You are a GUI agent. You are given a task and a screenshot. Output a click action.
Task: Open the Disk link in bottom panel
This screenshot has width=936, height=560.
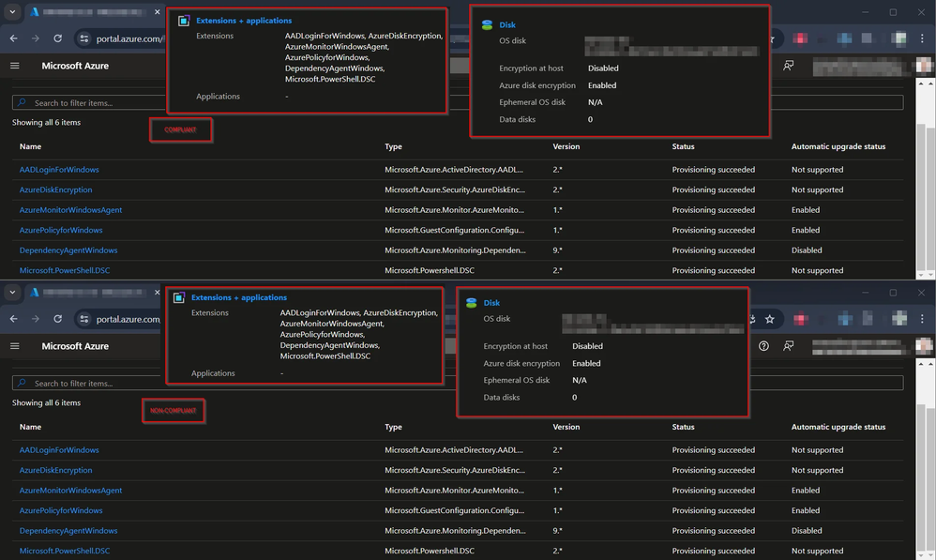click(491, 303)
